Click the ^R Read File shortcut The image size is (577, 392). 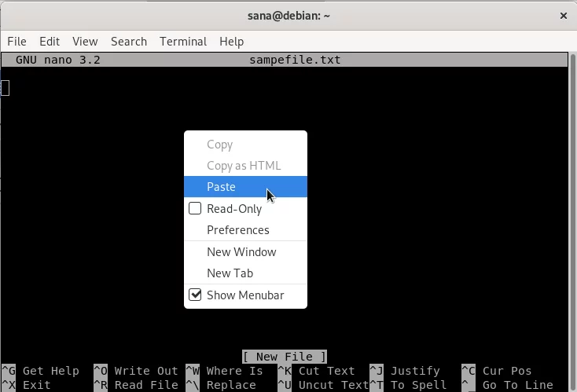tap(136, 385)
